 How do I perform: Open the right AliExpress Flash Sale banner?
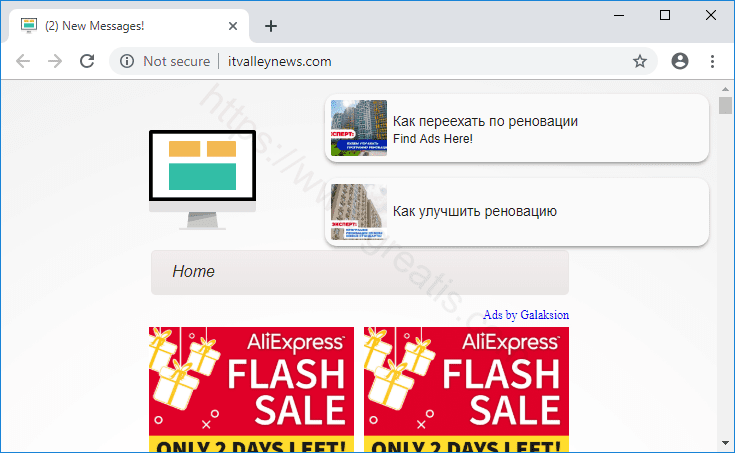pyautogui.click(x=466, y=389)
